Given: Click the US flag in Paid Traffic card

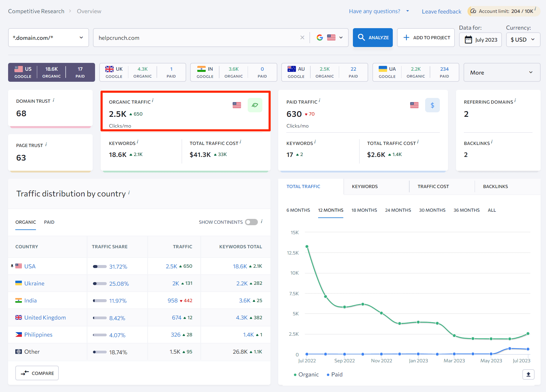Looking at the screenshot, I should [414, 105].
